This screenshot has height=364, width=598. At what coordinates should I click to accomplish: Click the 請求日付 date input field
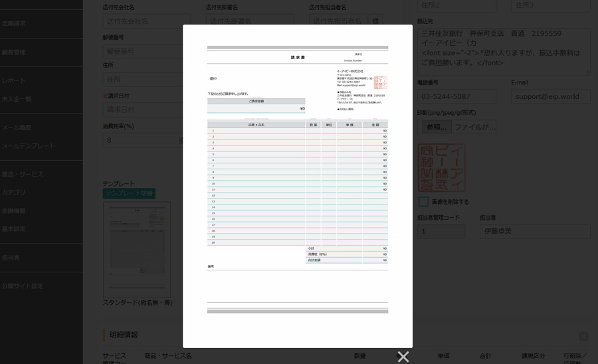[143, 110]
